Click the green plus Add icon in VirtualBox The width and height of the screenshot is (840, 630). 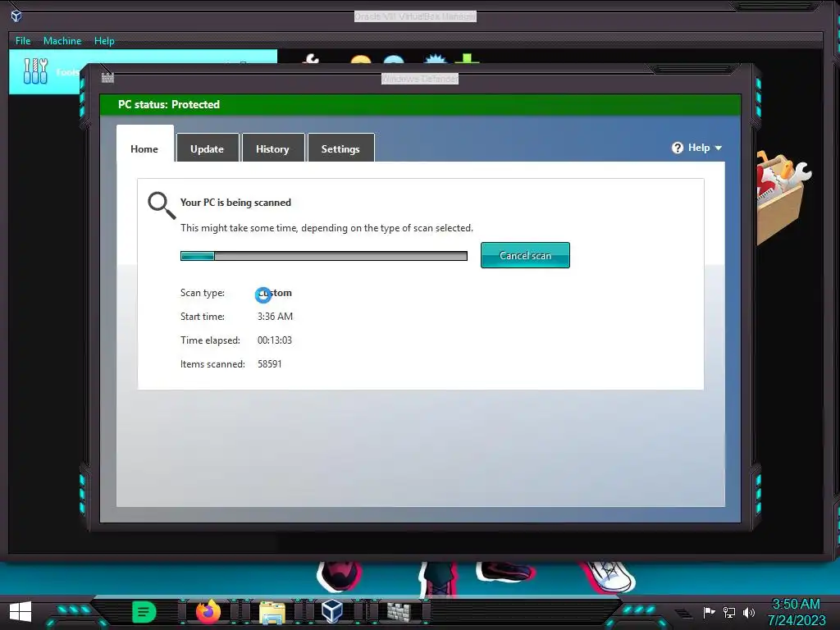click(x=467, y=58)
